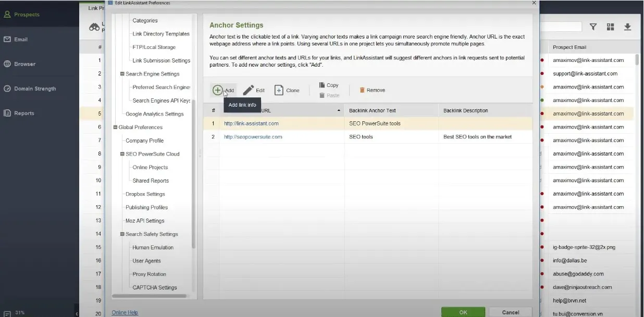Open FTP/Local Storage settings

(154, 47)
